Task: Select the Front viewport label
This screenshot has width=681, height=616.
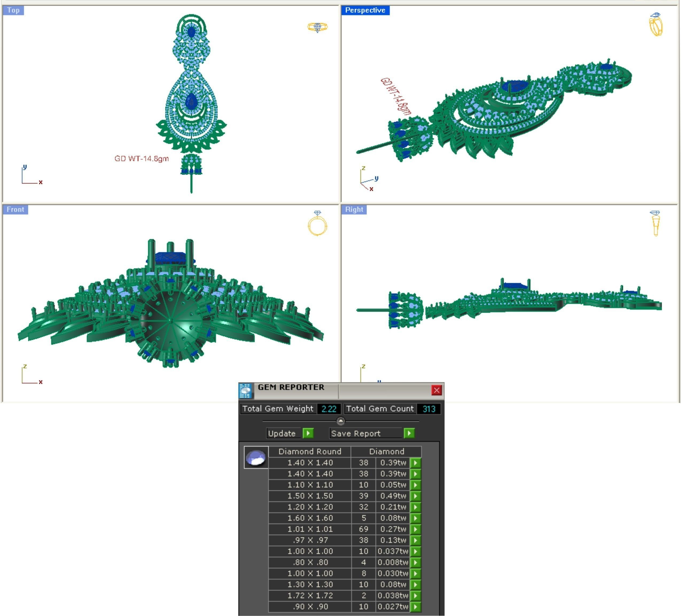Action: coord(15,209)
